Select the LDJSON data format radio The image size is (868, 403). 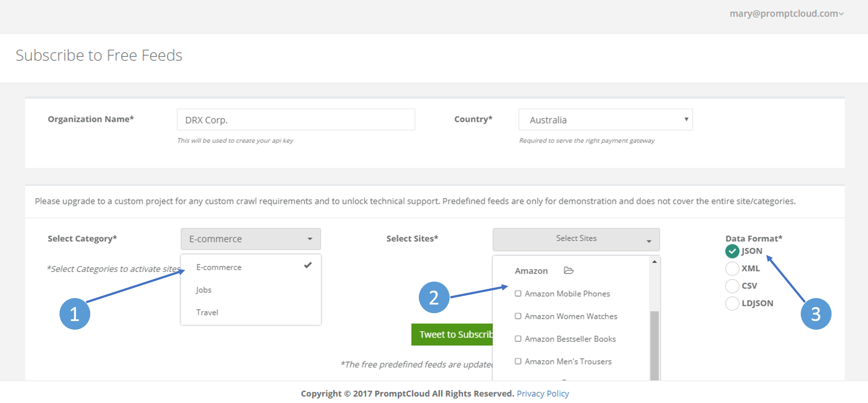[x=732, y=303]
